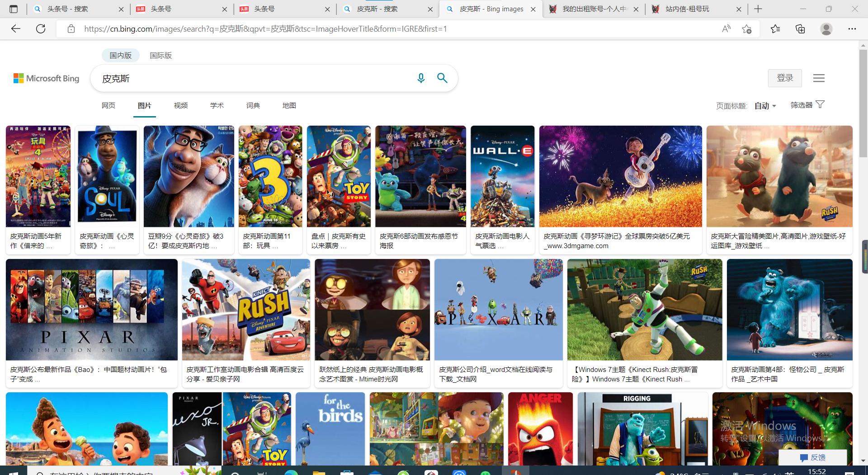Image resolution: width=868 pixels, height=475 pixels.
Task: Click the filter funnel icon next to 筛选器
Action: tap(820, 104)
